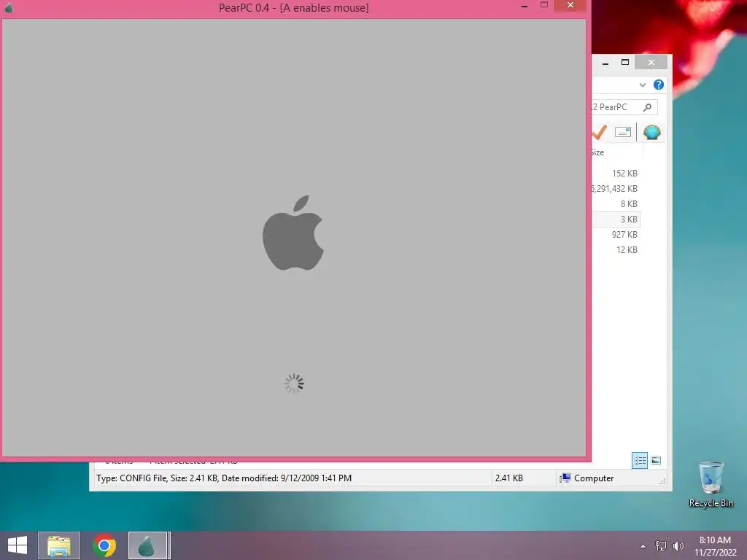Open the network tray icon
The image size is (747, 560).
point(661,546)
